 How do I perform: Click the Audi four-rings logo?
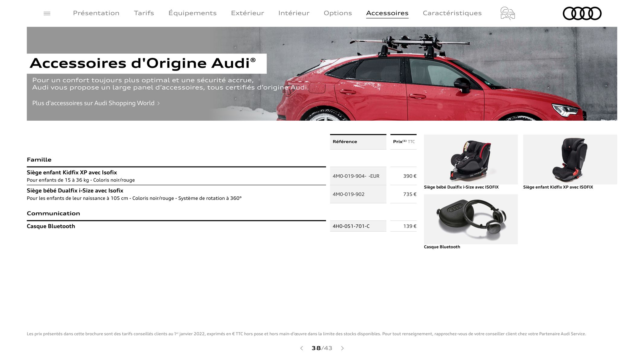click(x=582, y=13)
